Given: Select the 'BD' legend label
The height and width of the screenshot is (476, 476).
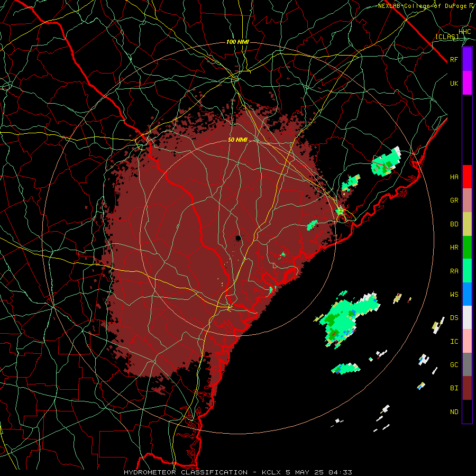Looking at the screenshot, I should tap(454, 224).
